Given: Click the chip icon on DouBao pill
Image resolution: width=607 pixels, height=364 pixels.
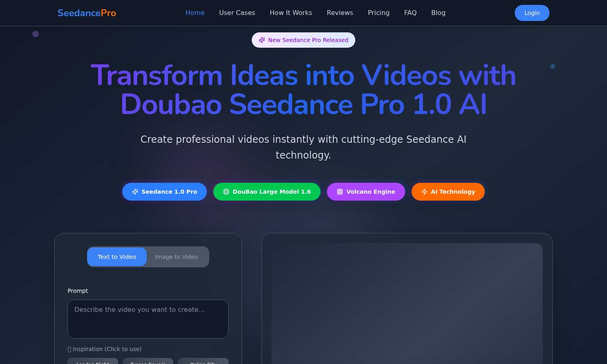Looking at the screenshot, I should (226, 192).
